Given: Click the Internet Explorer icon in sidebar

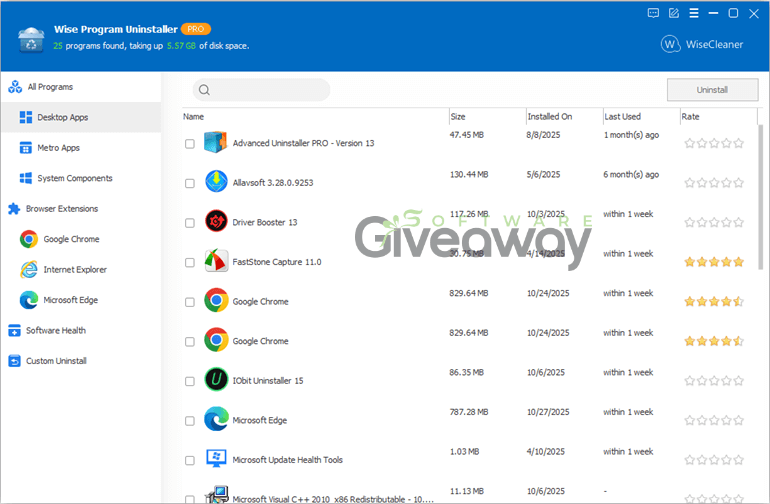Looking at the screenshot, I should click(x=29, y=270).
